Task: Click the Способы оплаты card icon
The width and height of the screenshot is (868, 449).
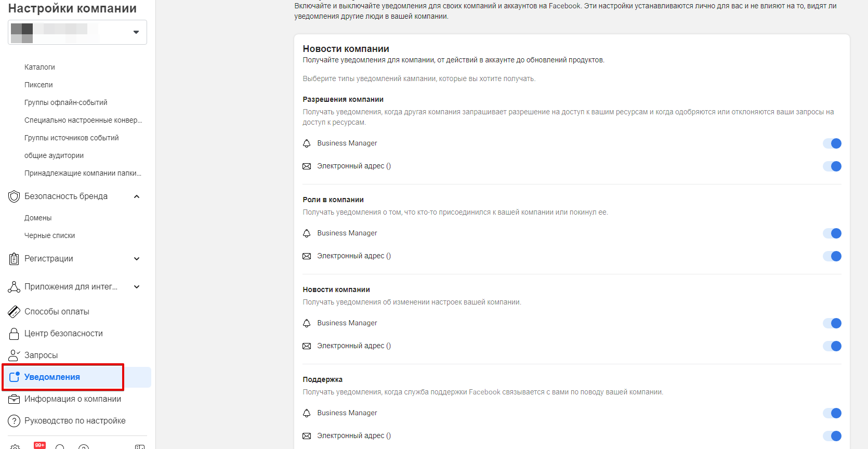Action: click(14, 312)
